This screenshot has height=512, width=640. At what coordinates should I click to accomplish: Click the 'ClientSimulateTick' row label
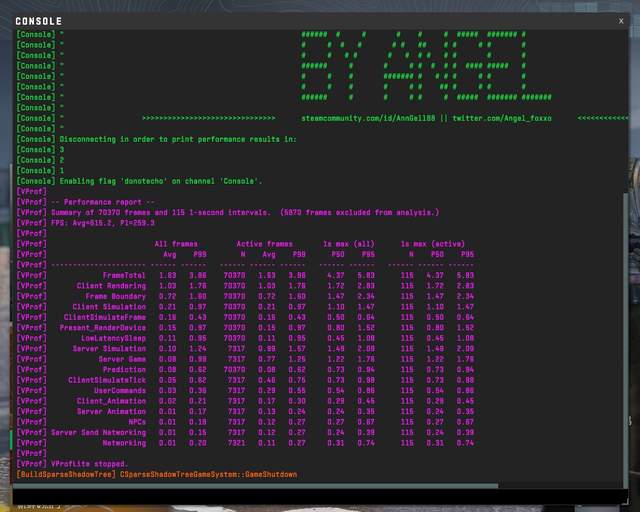click(107, 380)
